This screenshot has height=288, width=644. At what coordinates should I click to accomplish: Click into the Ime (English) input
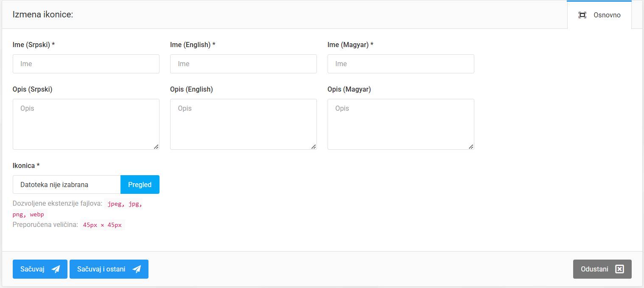click(243, 64)
